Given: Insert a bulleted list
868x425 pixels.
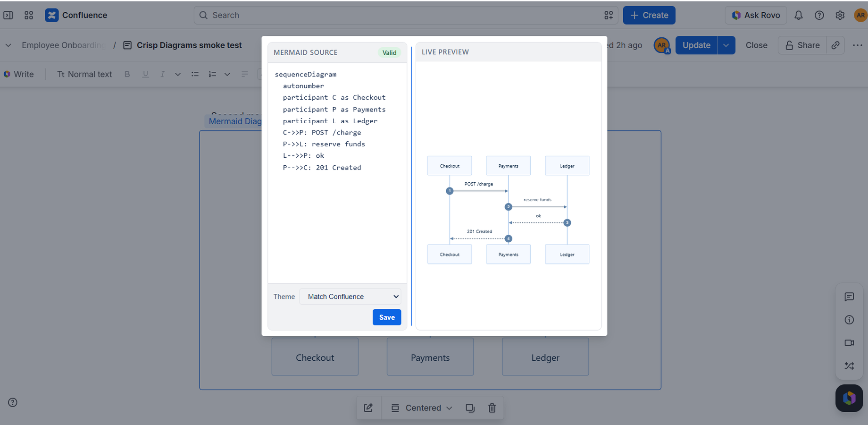Looking at the screenshot, I should pyautogui.click(x=195, y=74).
